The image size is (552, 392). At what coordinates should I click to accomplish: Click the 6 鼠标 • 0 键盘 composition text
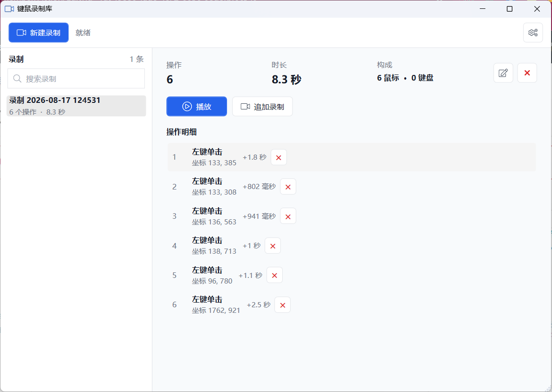pyautogui.click(x=405, y=78)
